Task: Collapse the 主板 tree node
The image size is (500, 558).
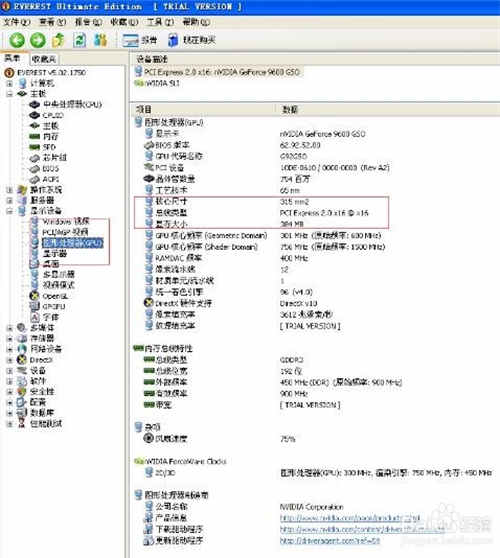Action: (x=10, y=94)
